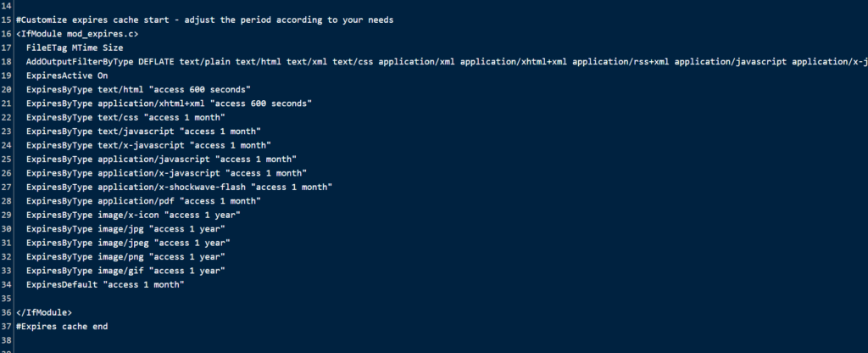Click the #Customize expires cache start comment
The image size is (868, 353).
tap(205, 20)
